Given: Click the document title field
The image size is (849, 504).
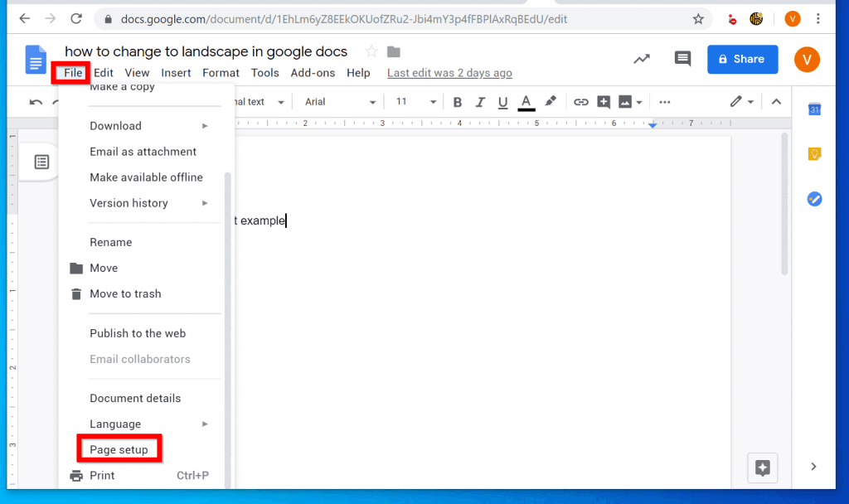Looking at the screenshot, I should tap(206, 51).
